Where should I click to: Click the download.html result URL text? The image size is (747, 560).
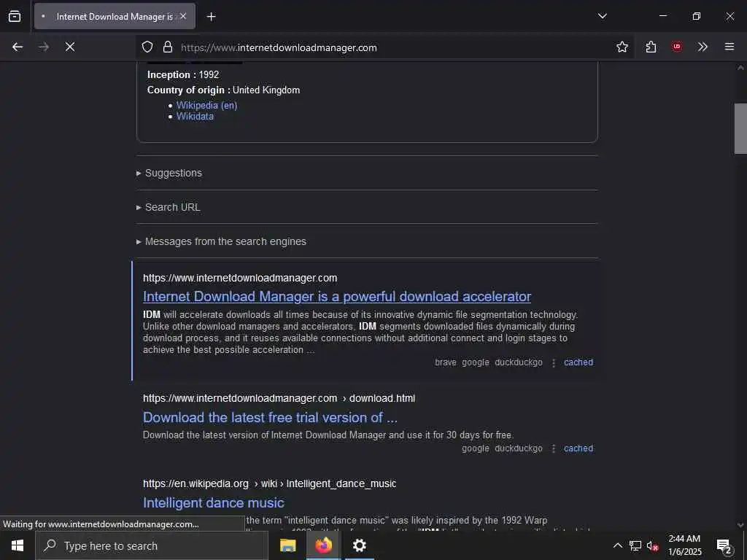tap(279, 398)
